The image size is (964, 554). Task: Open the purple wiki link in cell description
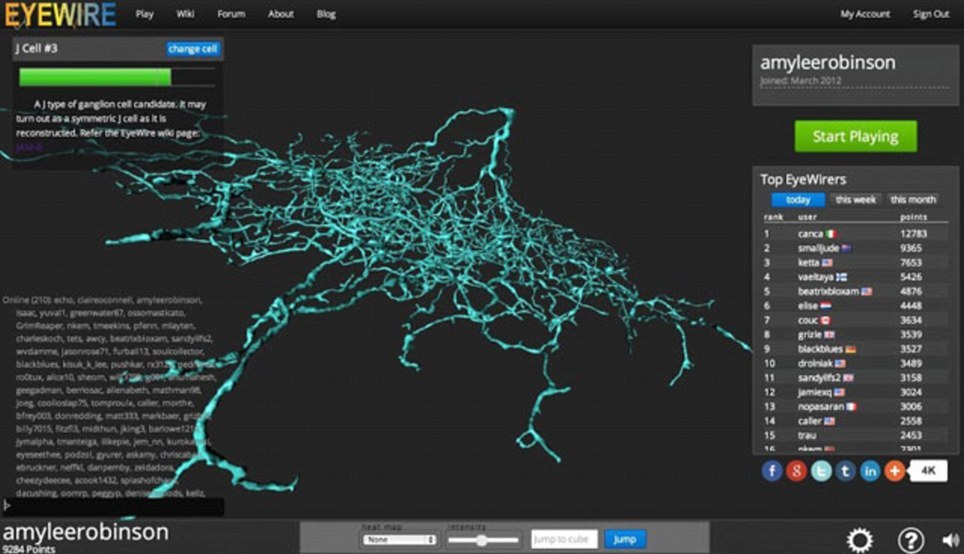29,147
